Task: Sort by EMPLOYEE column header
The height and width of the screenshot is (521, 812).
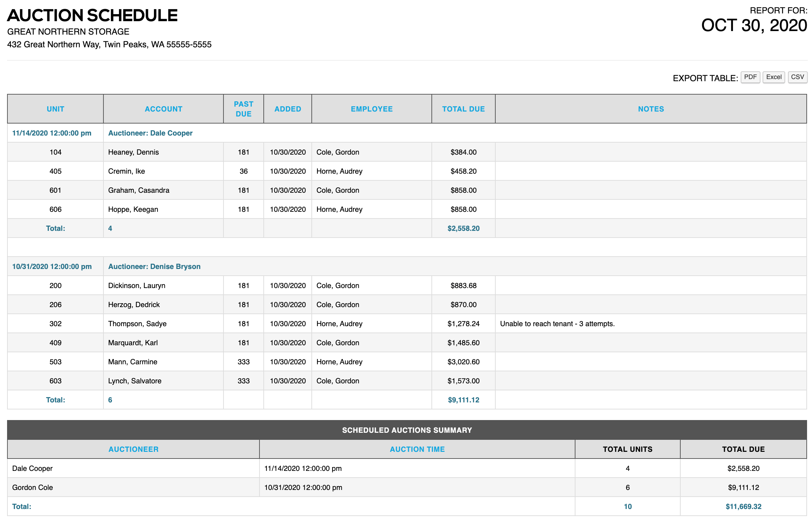Action: (x=372, y=109)
